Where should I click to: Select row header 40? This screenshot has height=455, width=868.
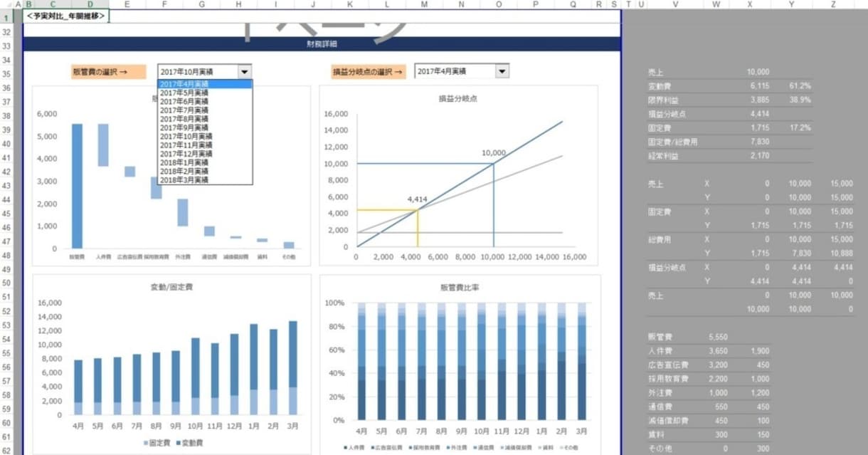click(x=6, y=143)
